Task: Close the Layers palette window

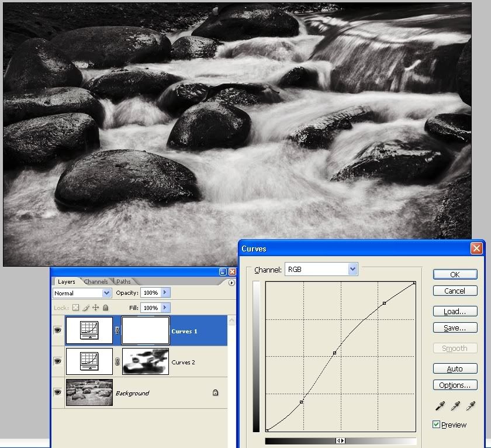Action: [x=233, y=271]
